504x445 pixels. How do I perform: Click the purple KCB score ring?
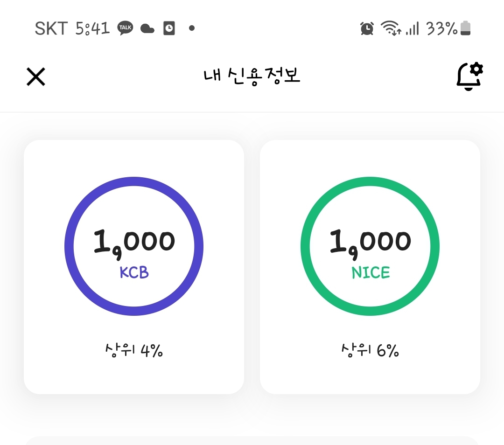[69, 246]
